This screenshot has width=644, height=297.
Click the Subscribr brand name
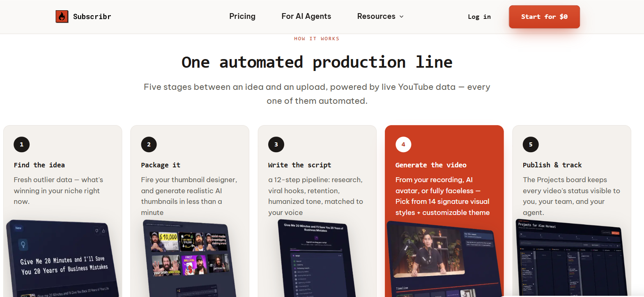pos(92,17)
